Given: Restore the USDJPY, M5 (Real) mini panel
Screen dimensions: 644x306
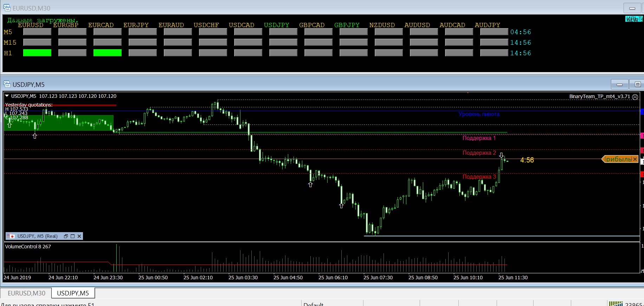Looking at the screenshot, I should coord(66,236).
